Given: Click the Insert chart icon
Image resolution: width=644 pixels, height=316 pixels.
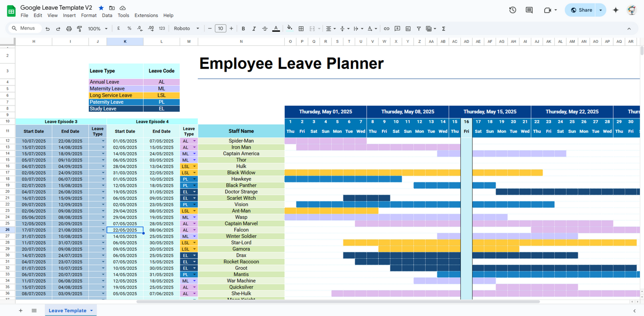Looking at the screenshot, I should 408,28.
